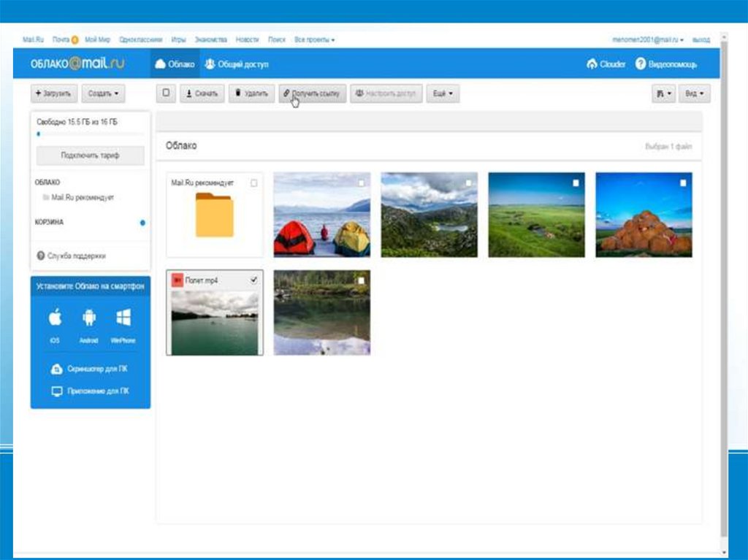The width and height of the screenshot is (748, 560).
Task: Open the КОРЗИНА trash section
Action: [49, 222]
